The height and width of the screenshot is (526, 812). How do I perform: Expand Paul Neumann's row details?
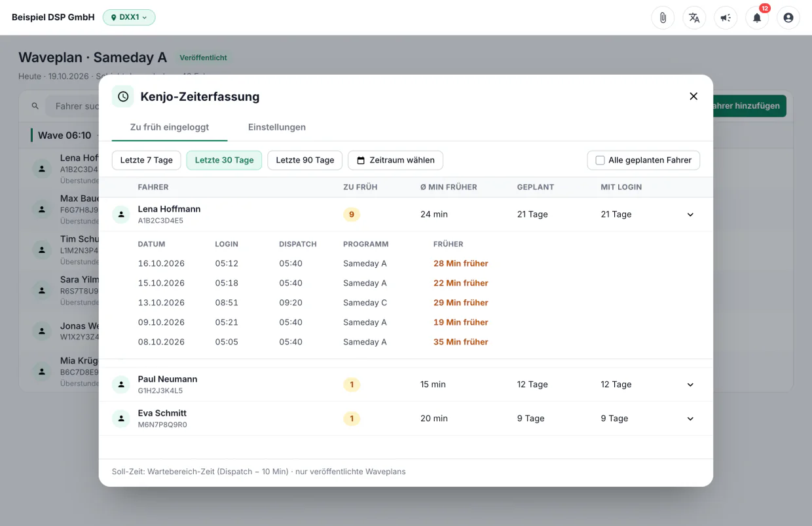pos(690,385)
